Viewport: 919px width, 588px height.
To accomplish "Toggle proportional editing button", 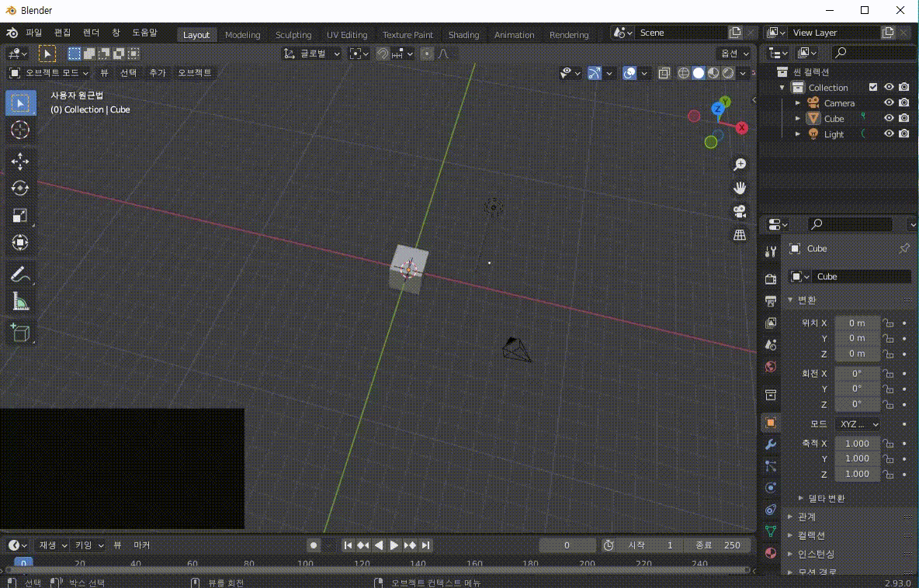I will pyautogui.click(x=427, y=54).
